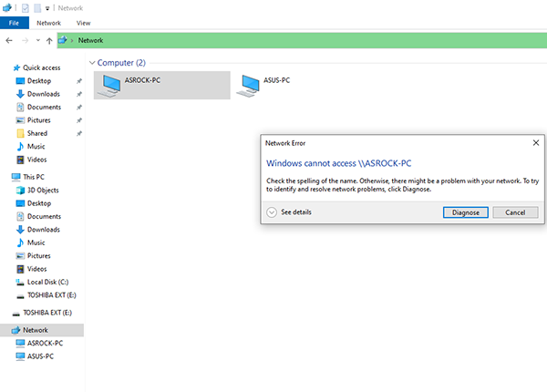The width and height of the screenshot is (547, 392).
Task: Close the Network Error dialog
Action: [x=536, y=142]
